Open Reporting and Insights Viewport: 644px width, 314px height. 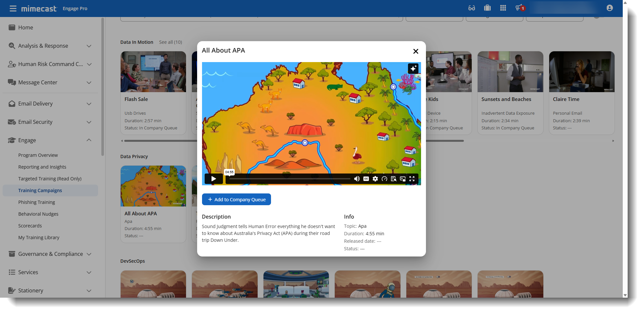[42, 167]
